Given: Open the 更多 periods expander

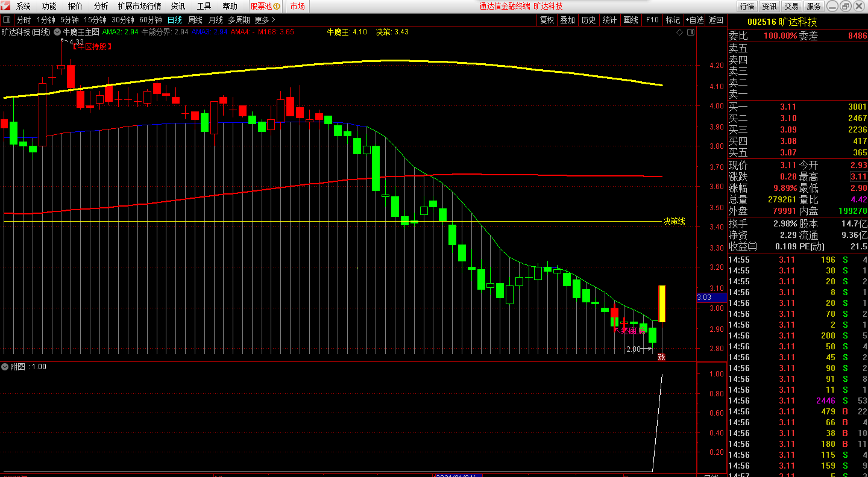Looking at the screenshot, I should (265, 20).
